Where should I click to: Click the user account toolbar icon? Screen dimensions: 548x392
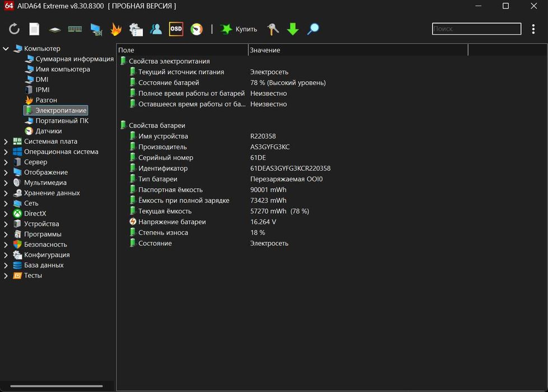[156, 29]
